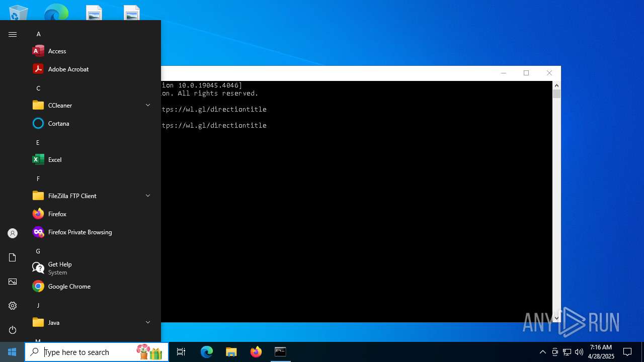Open the Get Help app
This screenshot has height=362, width=644.
point(92,268)
